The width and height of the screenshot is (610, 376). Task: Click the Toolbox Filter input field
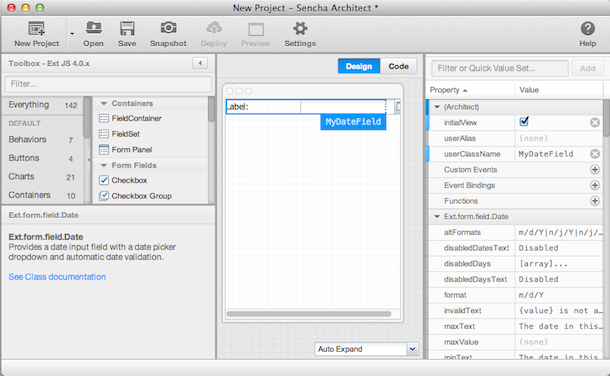[x=108, y=84]
